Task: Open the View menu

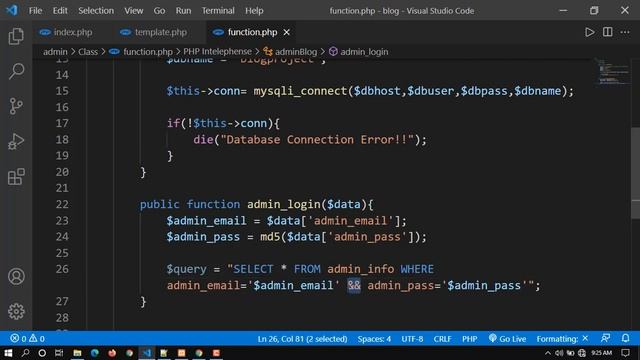Action: tap(133, 11)
